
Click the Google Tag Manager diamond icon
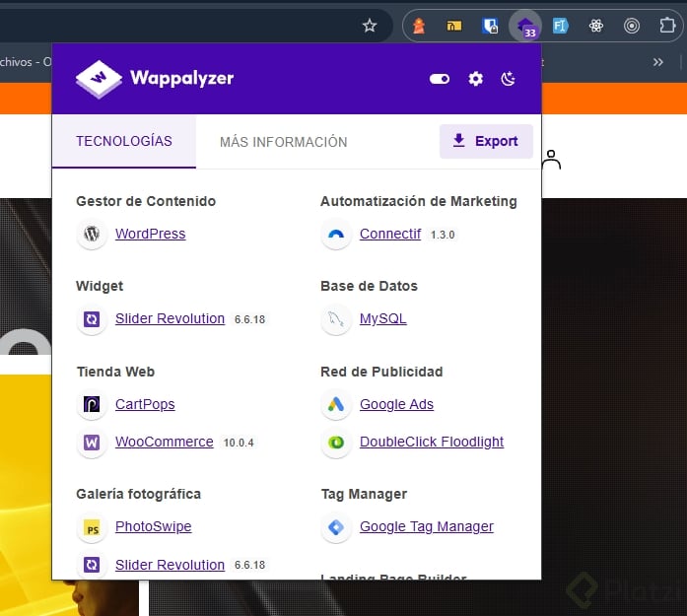[x=336, y=527]
